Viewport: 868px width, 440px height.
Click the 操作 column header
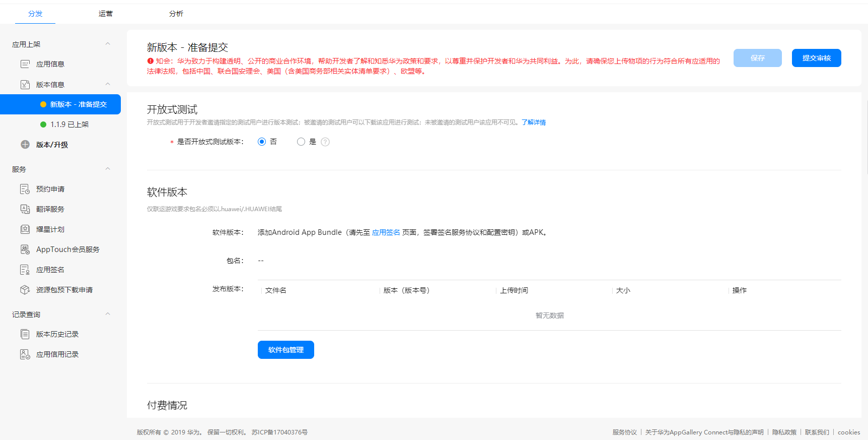pos(740,290)
